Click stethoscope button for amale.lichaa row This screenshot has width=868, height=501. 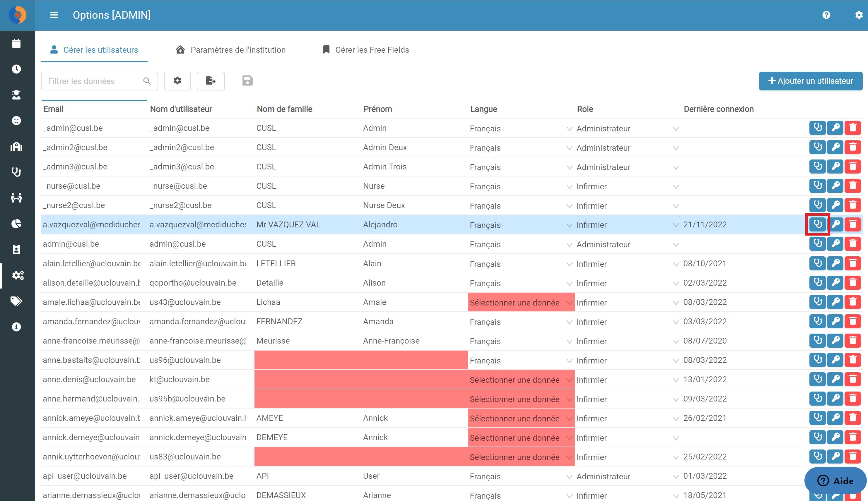(x=817, y=302)
